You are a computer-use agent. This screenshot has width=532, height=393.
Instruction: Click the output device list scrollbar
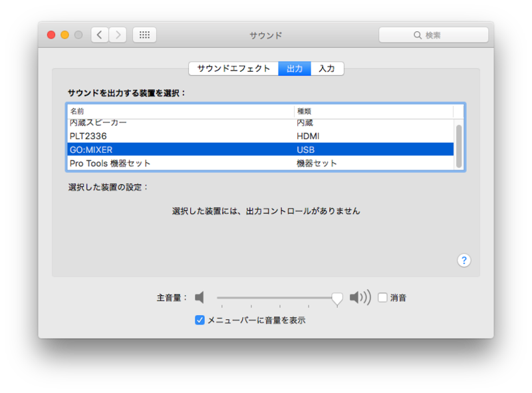pos(459,146)
